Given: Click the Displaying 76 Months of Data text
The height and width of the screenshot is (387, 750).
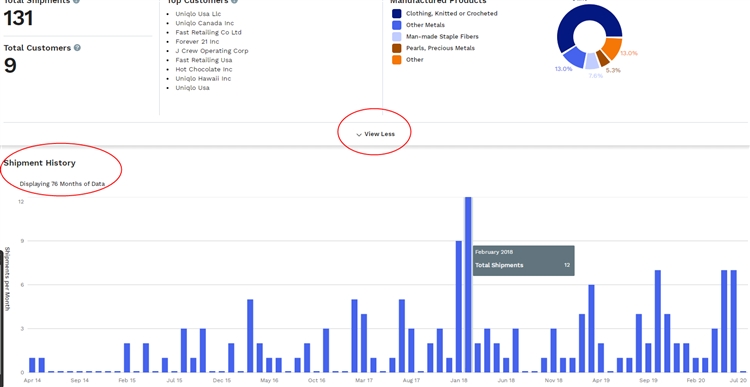Looking at the screenshot, I should tap(62, 184).
